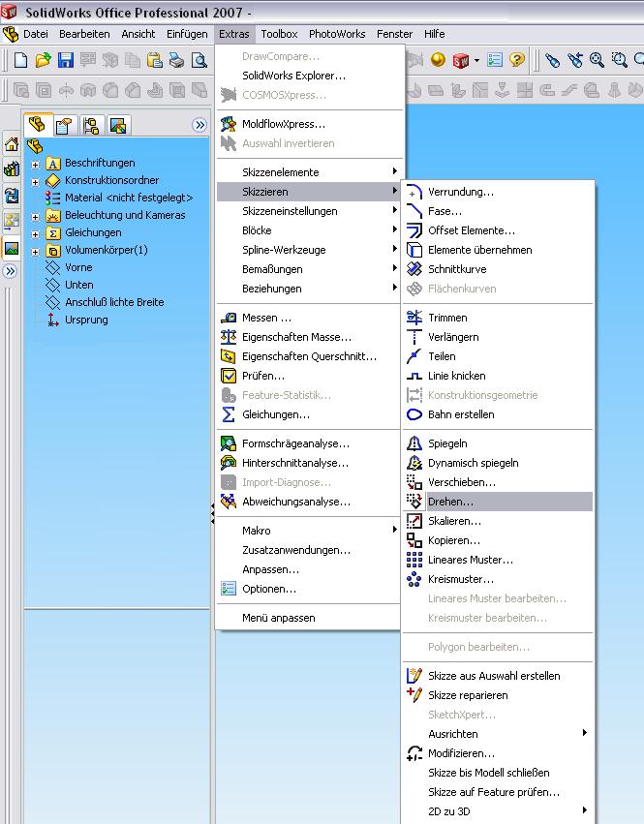Screen dimensions: 644x824
Task: Open the FeatureManager design tree tab
Action: pos(38,125)
